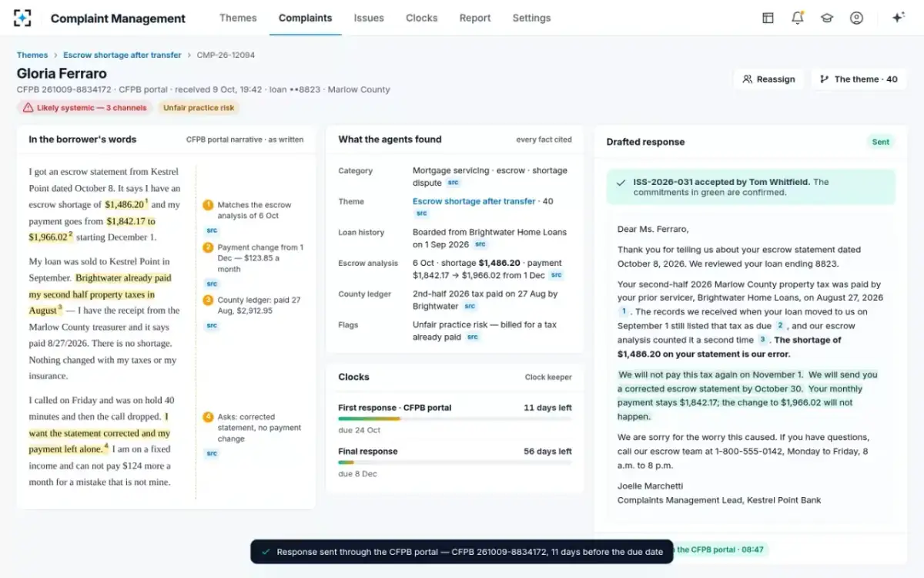Click '56 days left' value
The height and width of the screenshot is (578, 924).
pos(547,452)
